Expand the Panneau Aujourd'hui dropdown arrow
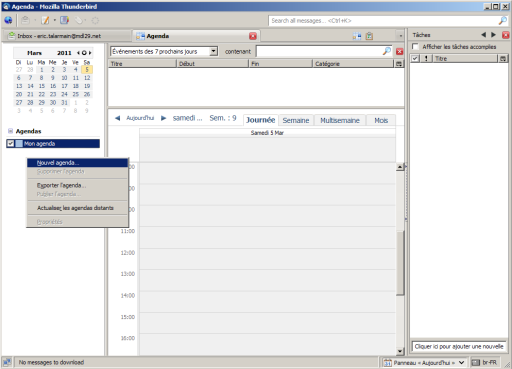The image size is (512, 369). 462,362
